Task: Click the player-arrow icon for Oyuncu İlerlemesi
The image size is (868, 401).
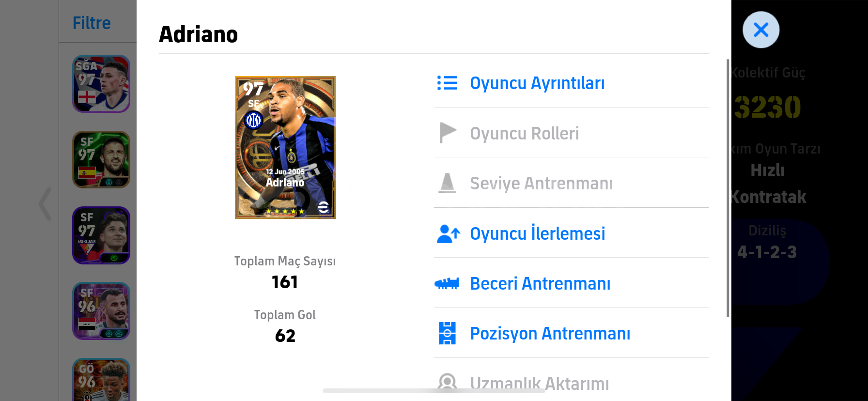Action: 448,233
